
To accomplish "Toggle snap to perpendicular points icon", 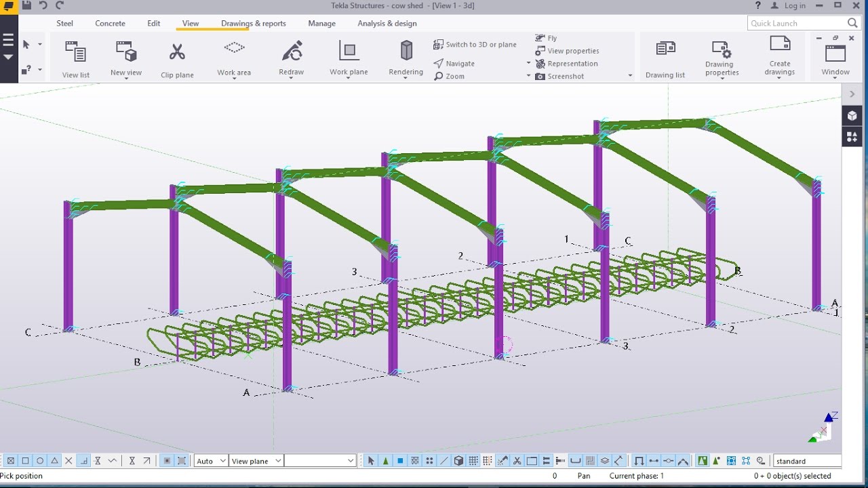I will pyautogui.click(x=83, y=461).
